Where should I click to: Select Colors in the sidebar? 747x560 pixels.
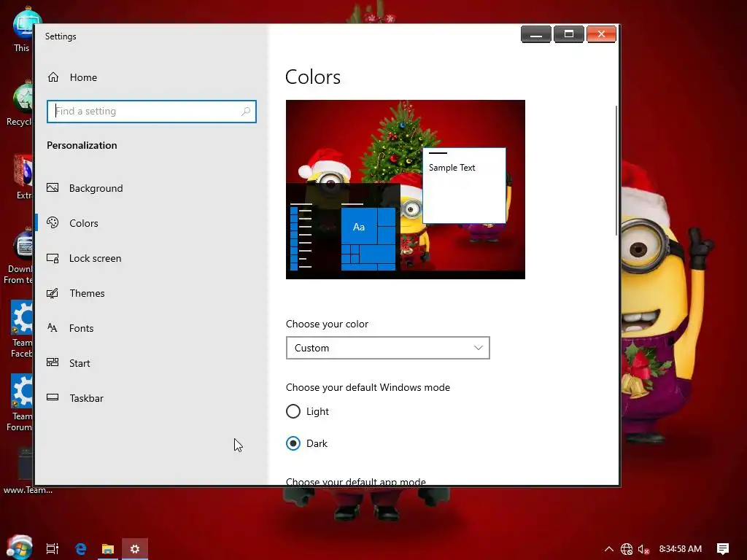click(x=84, y=223)
